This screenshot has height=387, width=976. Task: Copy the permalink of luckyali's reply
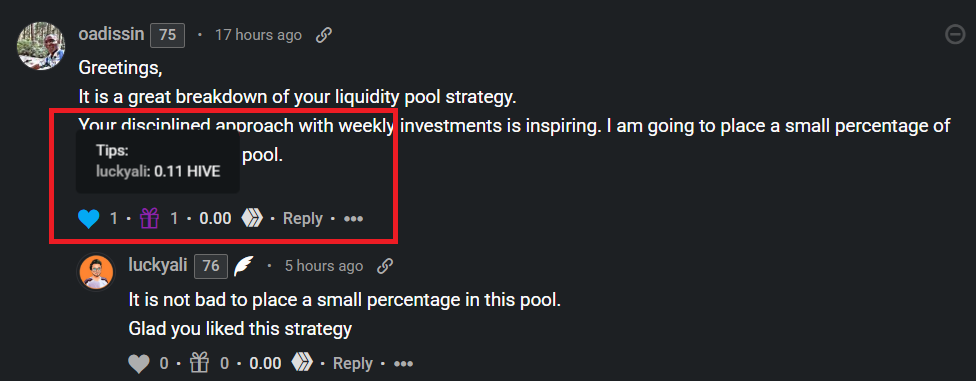(385, 266)
